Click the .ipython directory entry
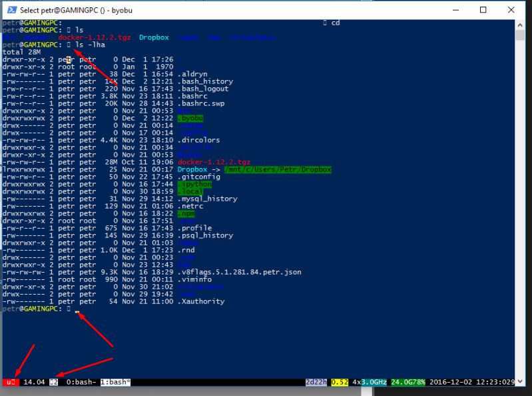This screenshot has width=532, height=396. (194, 184)
